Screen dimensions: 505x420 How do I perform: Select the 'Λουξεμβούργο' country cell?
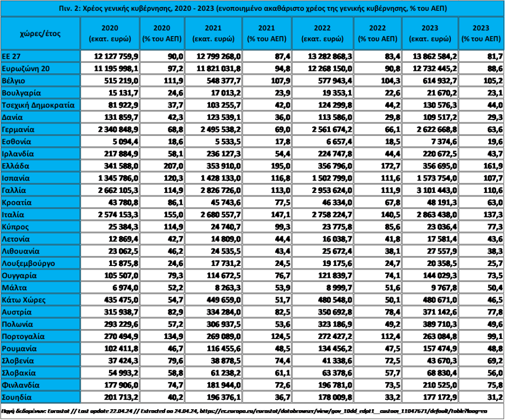pos(40,264)
